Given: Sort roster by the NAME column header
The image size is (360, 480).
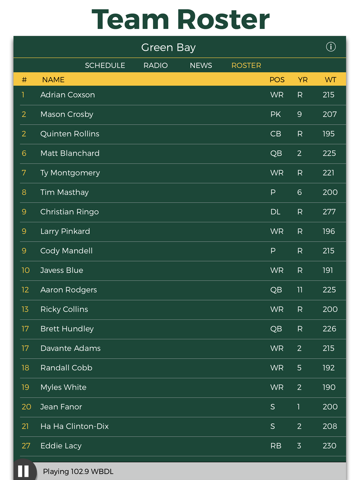Looking at the screenshot, I should pyautogui.click(x=53, y=80).
